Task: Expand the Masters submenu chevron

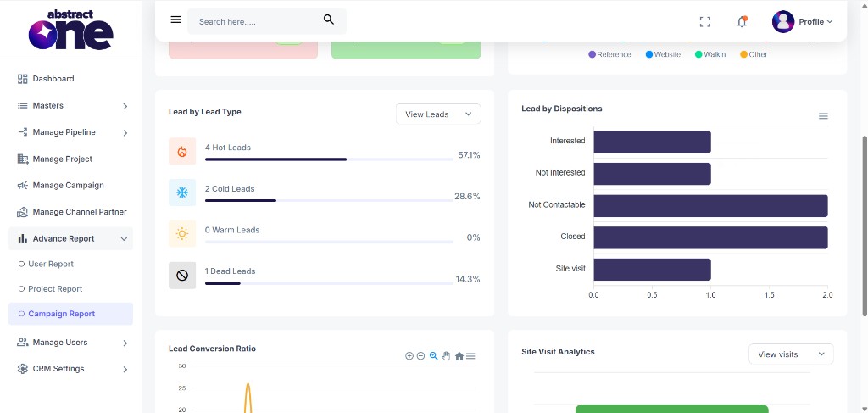Action: click(x=125, y=106)
